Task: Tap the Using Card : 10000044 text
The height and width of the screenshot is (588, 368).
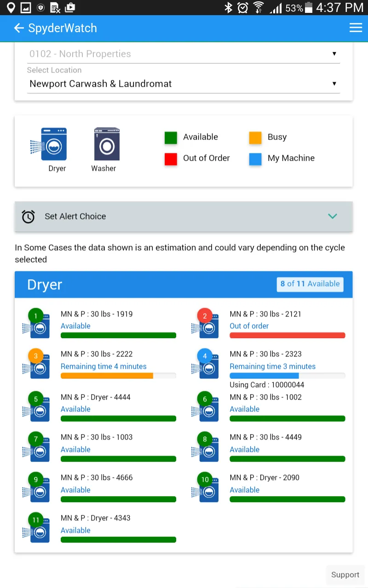Action: click(267, 385)
